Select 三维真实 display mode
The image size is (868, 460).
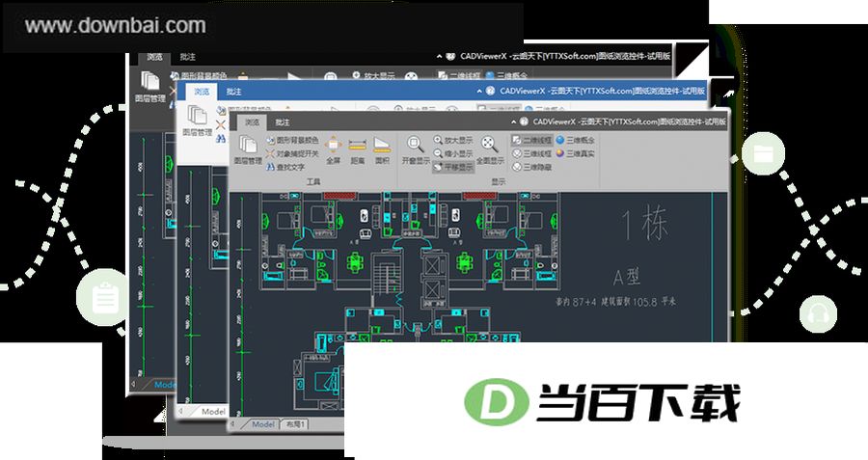(x=575, y=153)
